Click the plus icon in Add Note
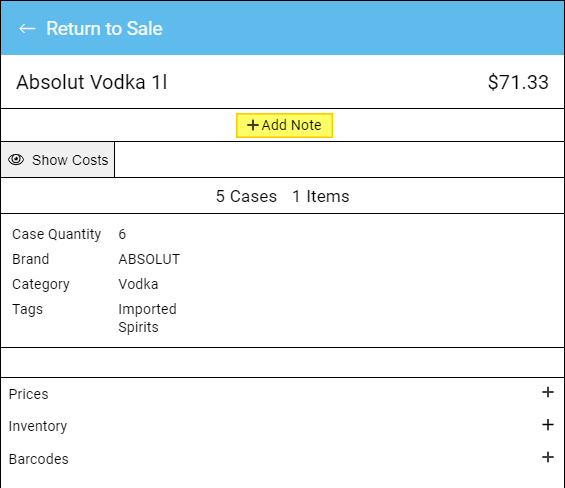565x488 pixels. (x=253, y=125)
